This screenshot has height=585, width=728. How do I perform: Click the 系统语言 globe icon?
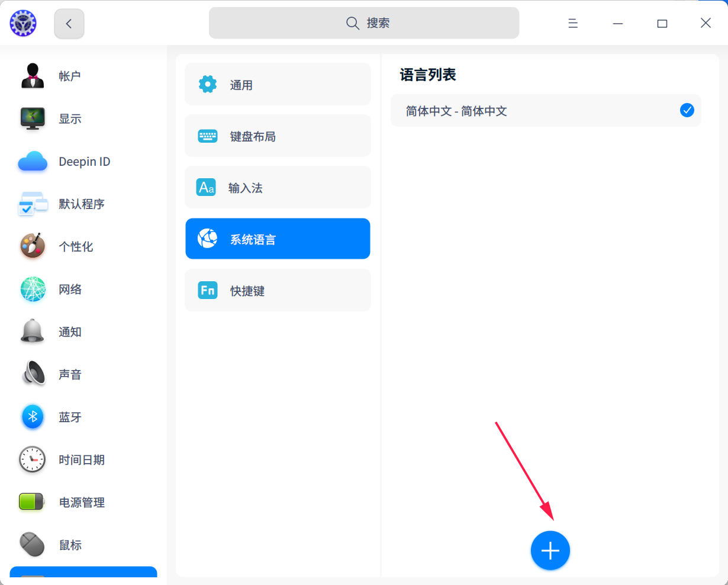207,239
